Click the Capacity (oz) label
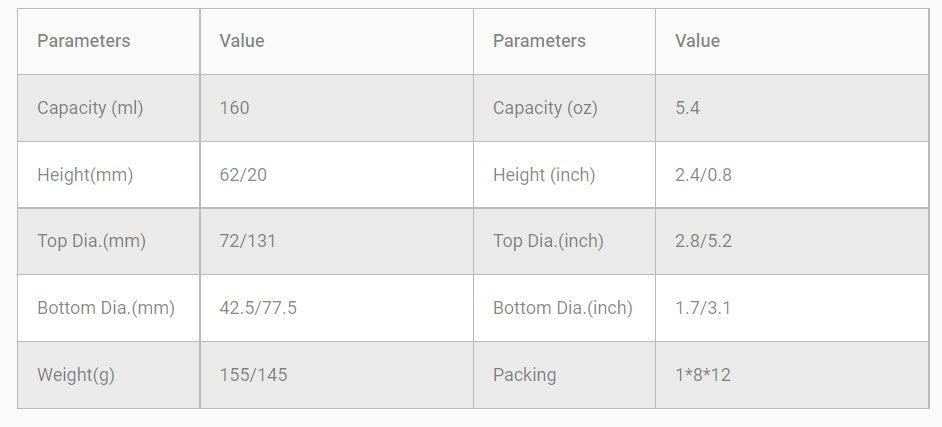 pyautogui.click(x=545, y=108)
